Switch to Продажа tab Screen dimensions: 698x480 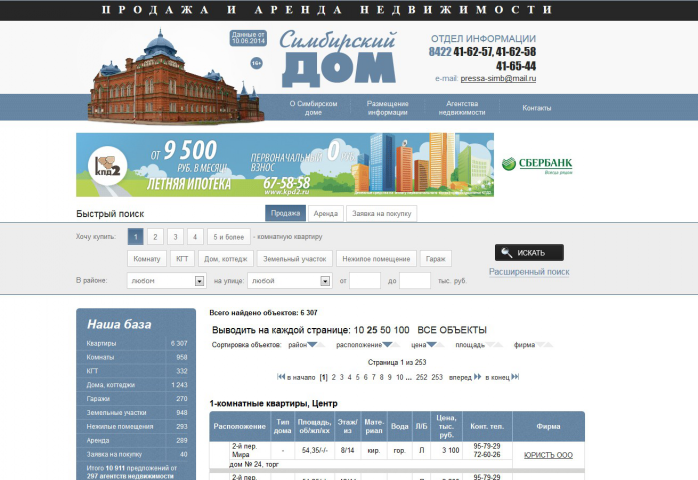(285, 213)
